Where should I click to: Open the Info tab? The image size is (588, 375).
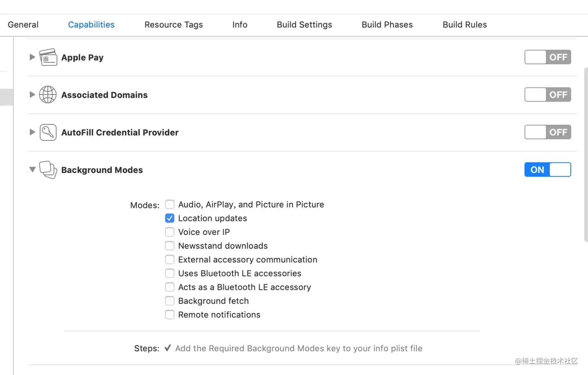[x=240, y=25]
